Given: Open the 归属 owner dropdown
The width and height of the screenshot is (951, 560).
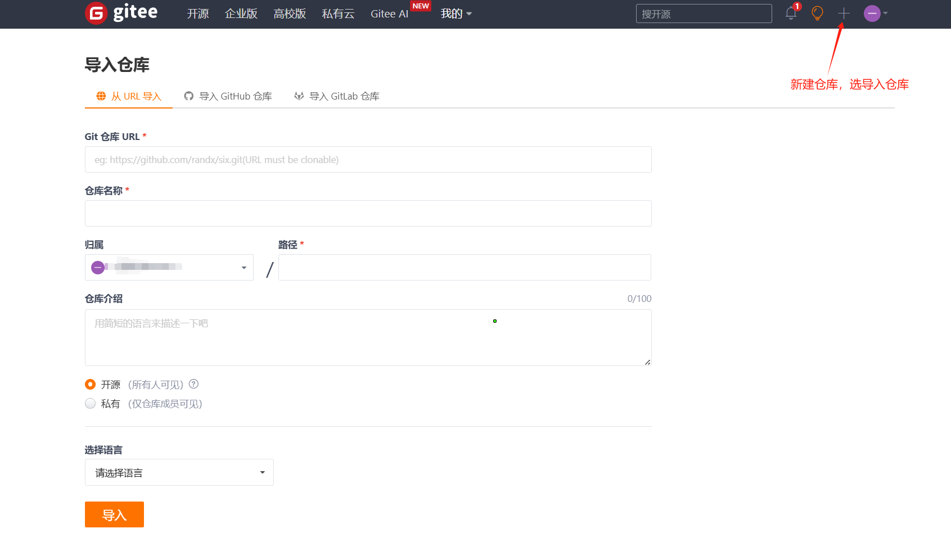Looking at the screenshot, I should (169, 267).
